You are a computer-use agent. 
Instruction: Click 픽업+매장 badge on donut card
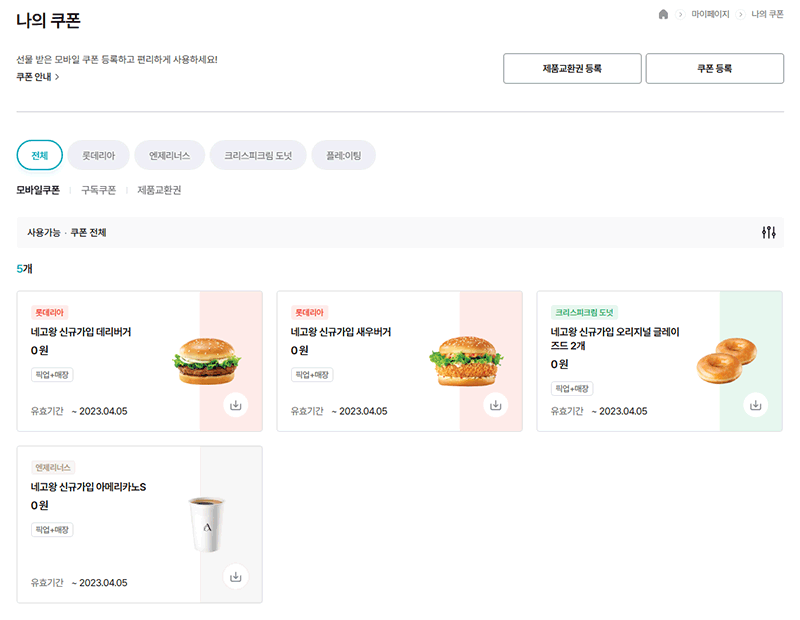tap(572, 389)
